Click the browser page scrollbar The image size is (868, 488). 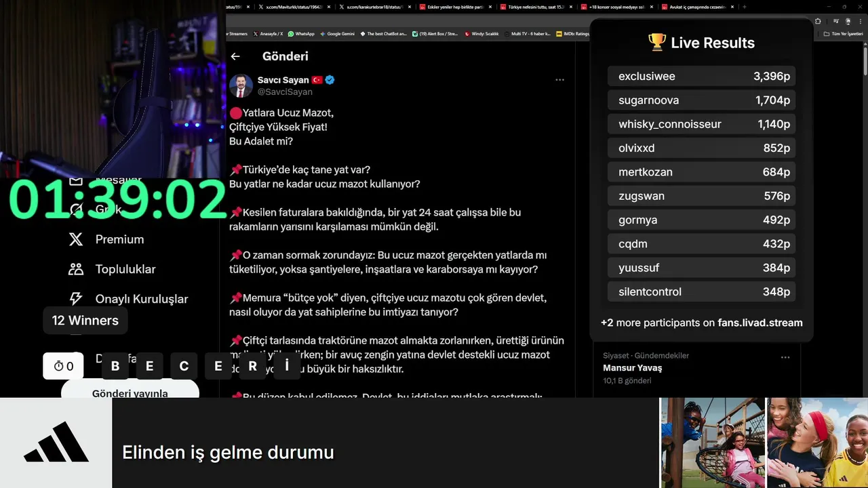(x=865, y=61)
